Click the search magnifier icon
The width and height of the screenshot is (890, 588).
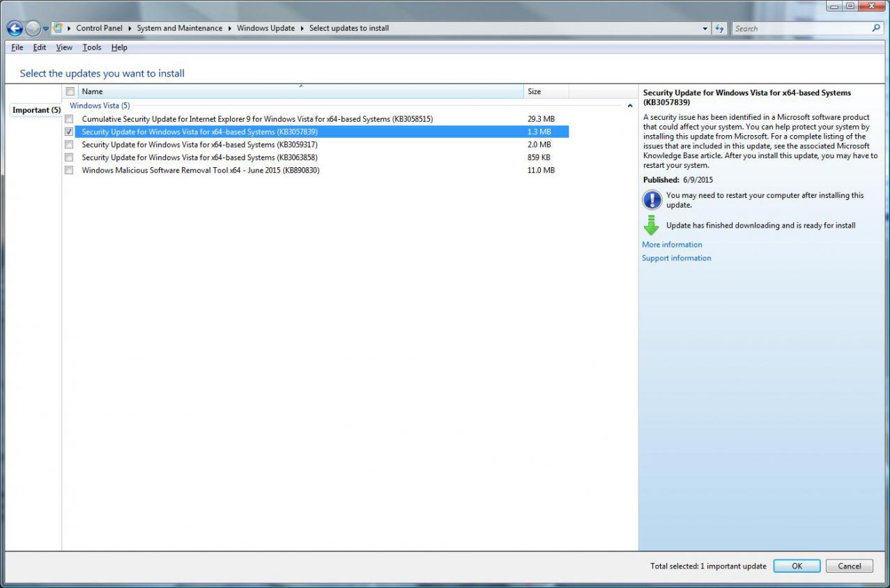tap(876, 29)
